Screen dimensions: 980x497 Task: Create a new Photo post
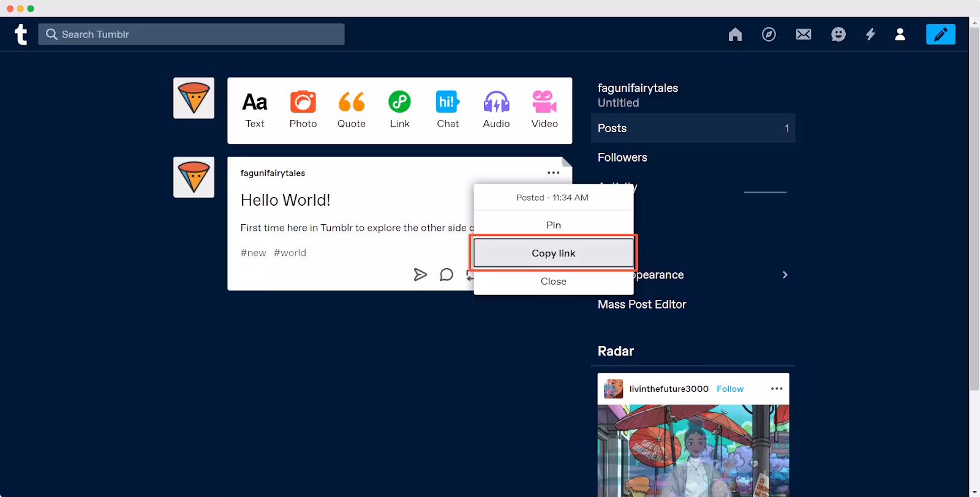click(x=303, y=110)
